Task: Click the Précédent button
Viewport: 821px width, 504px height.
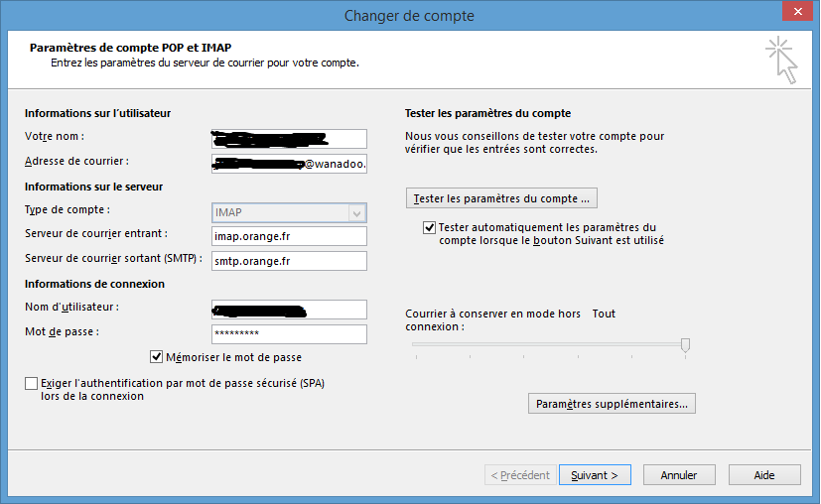Action: coord(519,475)
